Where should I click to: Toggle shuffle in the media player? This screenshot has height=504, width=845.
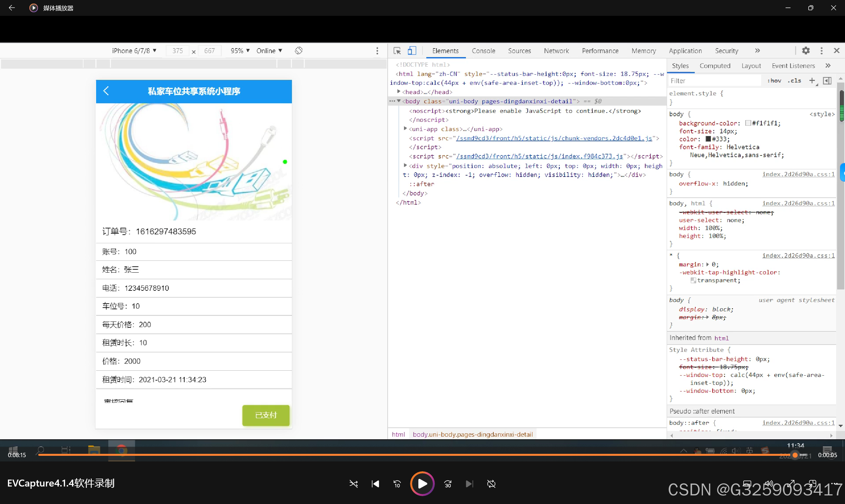point(353,484)
